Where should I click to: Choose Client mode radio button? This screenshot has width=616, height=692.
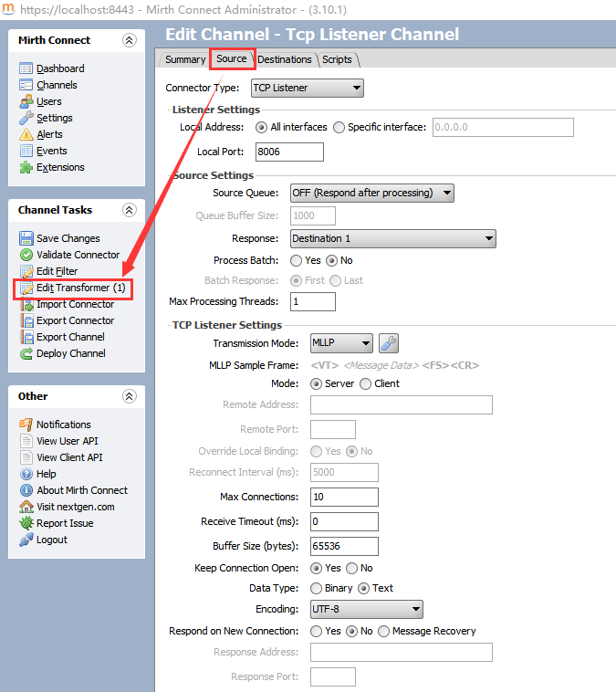[x=365, y=384]
